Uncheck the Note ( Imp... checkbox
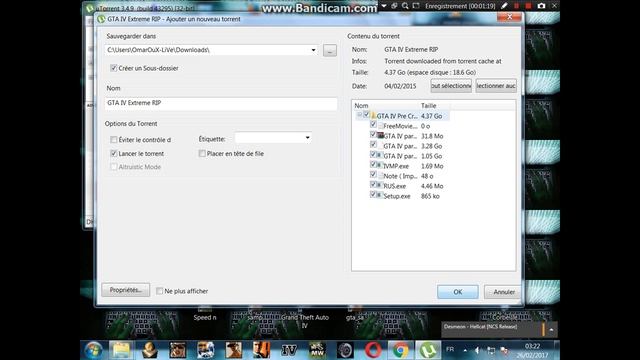The height and width of the screenshot is (360, 640). (373, 175)
